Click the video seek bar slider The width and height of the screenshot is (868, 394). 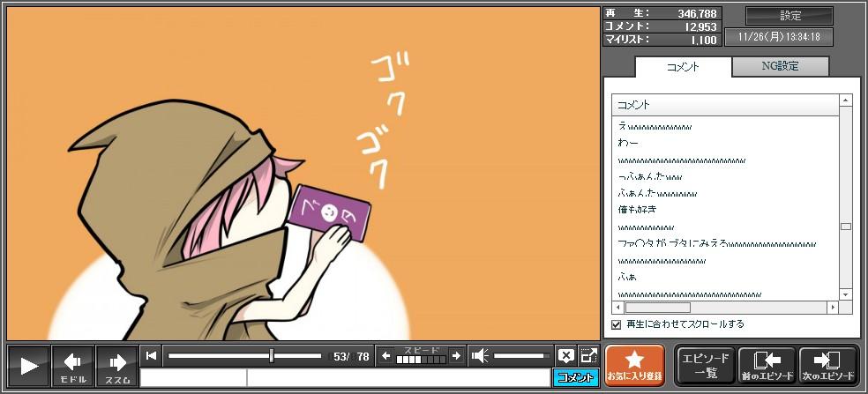click(272, 356)
